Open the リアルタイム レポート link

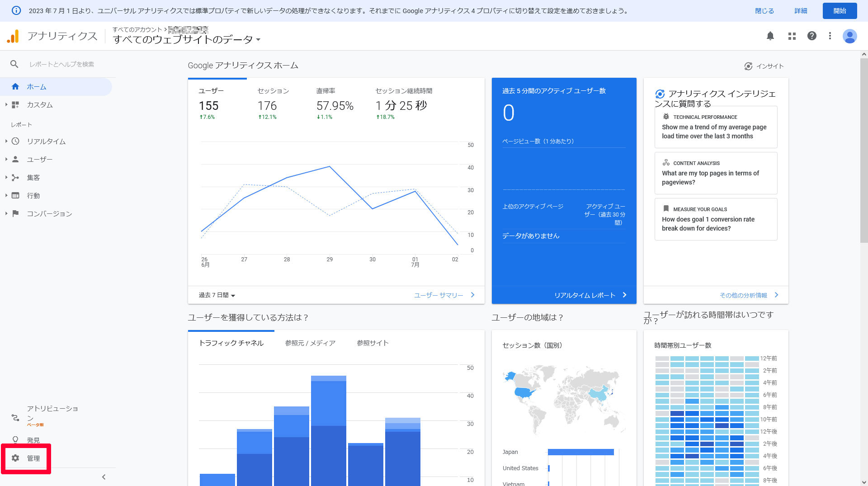[590, 295]
